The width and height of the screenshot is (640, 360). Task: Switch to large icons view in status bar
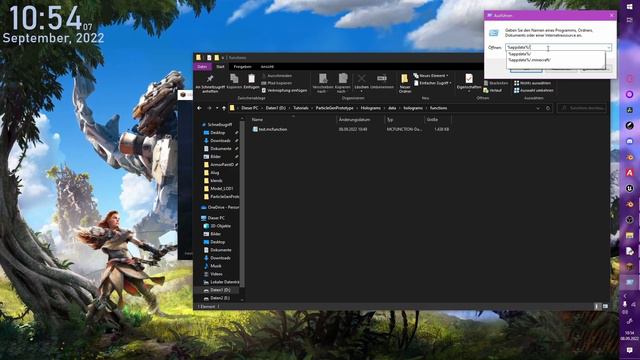(x=605, y=306)
